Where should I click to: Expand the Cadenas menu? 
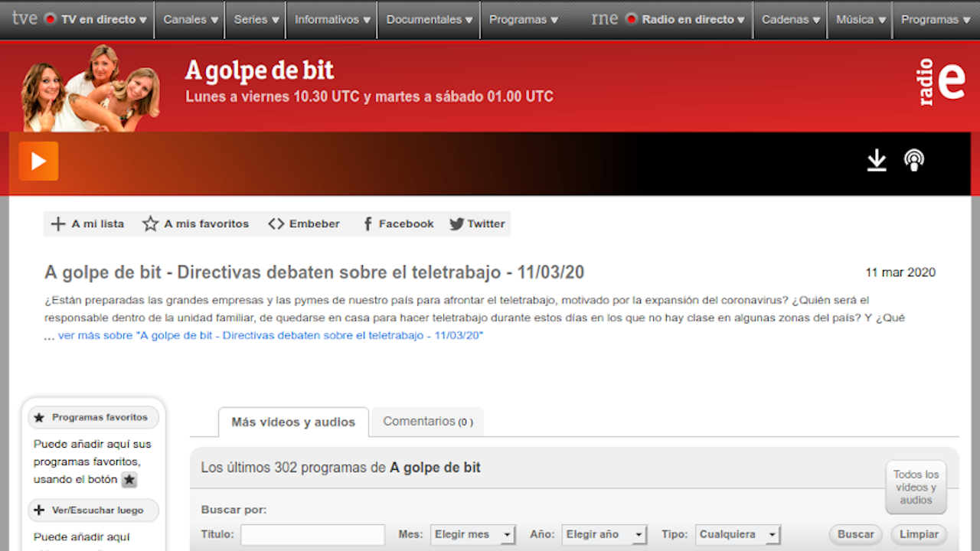point(791,19)
